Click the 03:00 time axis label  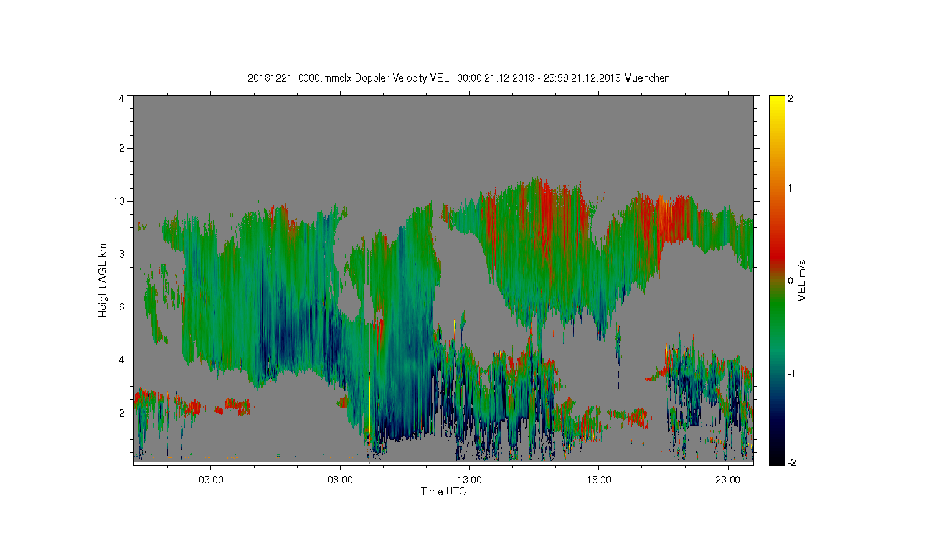[210, 480]
